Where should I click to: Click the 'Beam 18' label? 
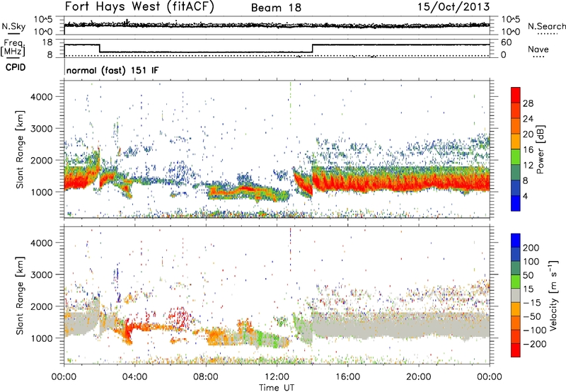pyautogui.click(x=276, y=8)
